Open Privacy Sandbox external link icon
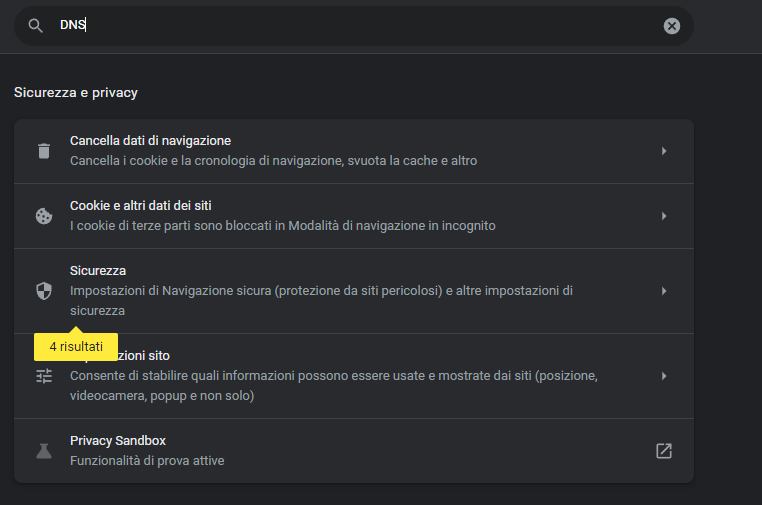Viewport: 762px width, 505px height. (663, 451)
